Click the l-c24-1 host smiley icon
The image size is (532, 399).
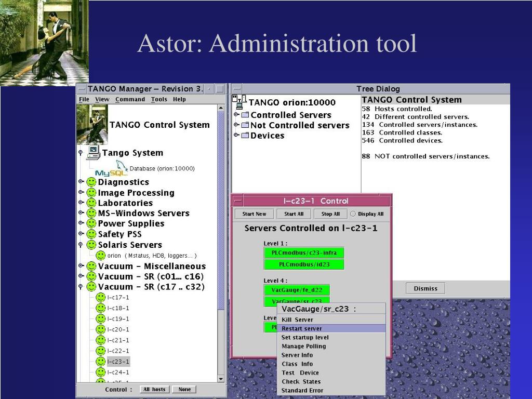[x=100, y=372]
